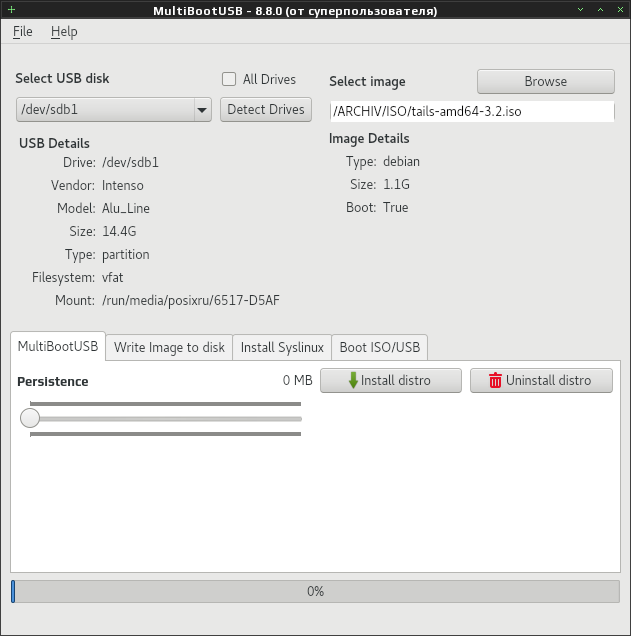Click the red trash Uninstall distro icon
The height and width of the screenshot is (636, 631).
[x=495, y=380]
